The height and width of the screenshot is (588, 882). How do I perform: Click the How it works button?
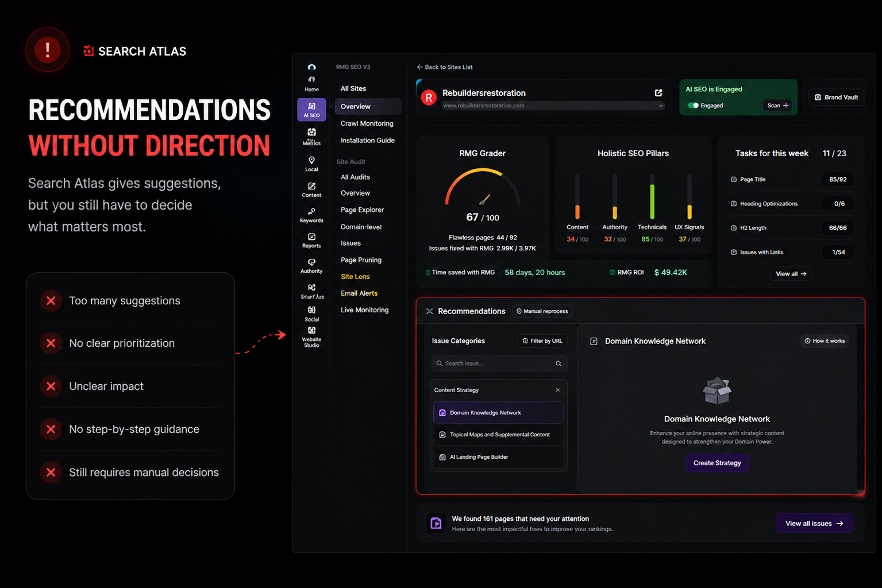tap(825, 341)
